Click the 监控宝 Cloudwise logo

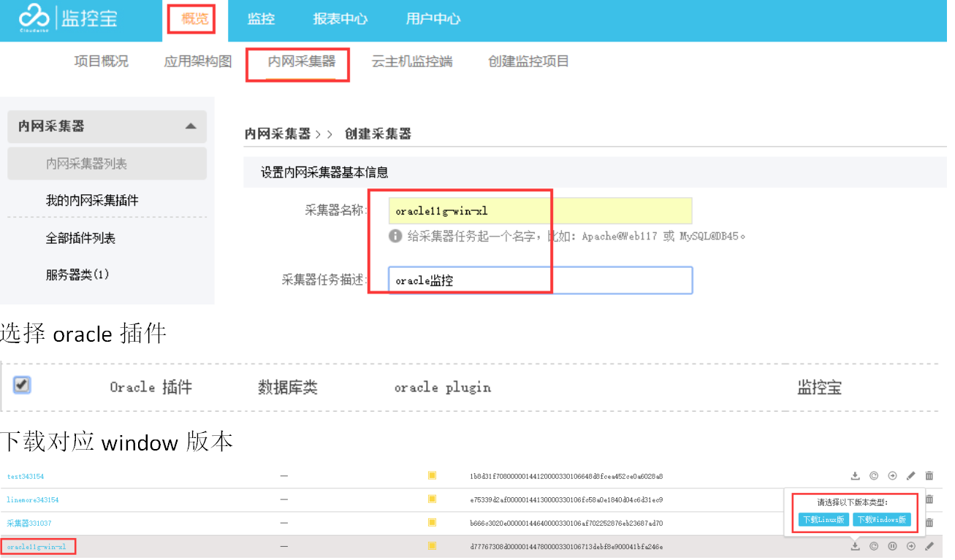pyautogui.click(x=68, y=18)
